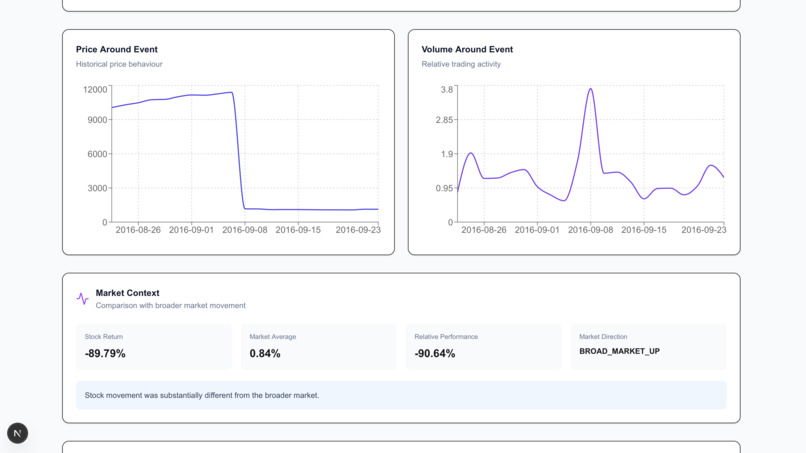Select the 'Price Around Event' heading
The width and height of the screenshot is (806, 453).
coord(117,49)
